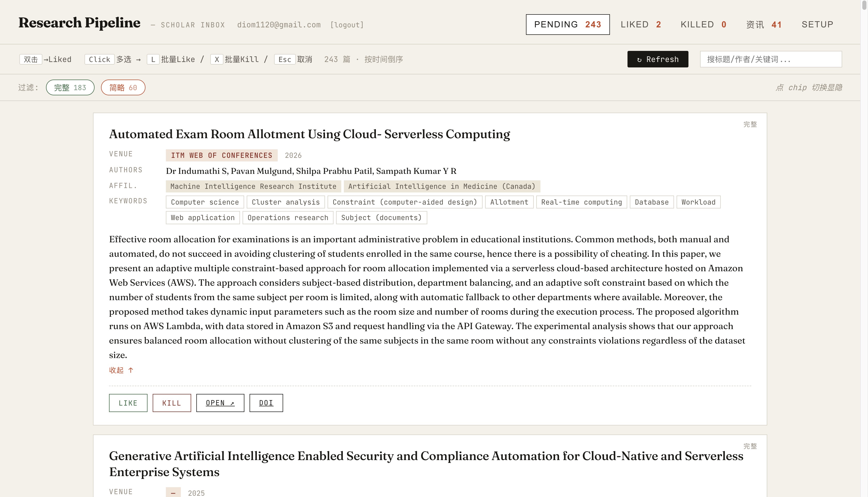This screenshot has width=868, height=497.
Task: Open the PENDING 243 tab
Action: pyautogui.click(x=567, y=24)
